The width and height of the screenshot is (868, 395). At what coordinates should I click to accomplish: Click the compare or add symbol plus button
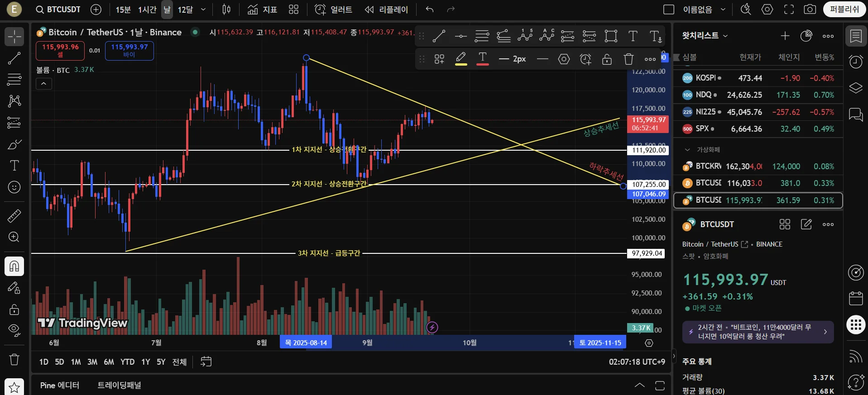pyautogui.click(x=96, y=10)
